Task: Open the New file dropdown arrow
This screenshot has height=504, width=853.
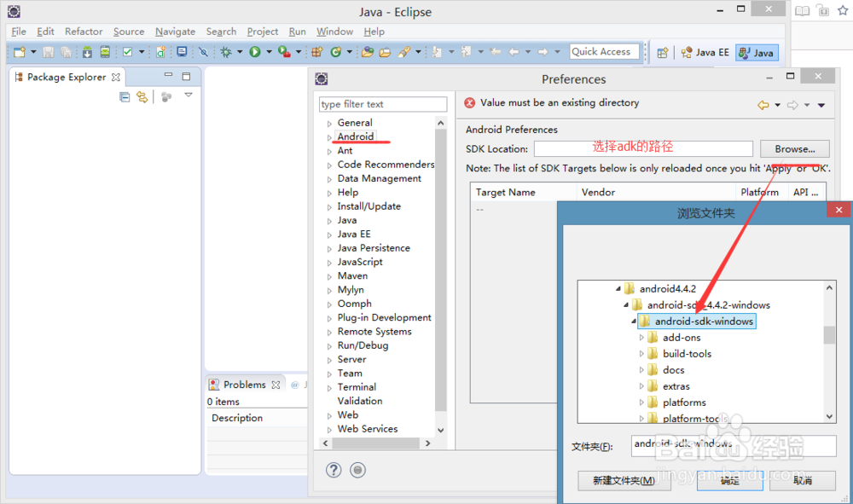Action: 33,52
